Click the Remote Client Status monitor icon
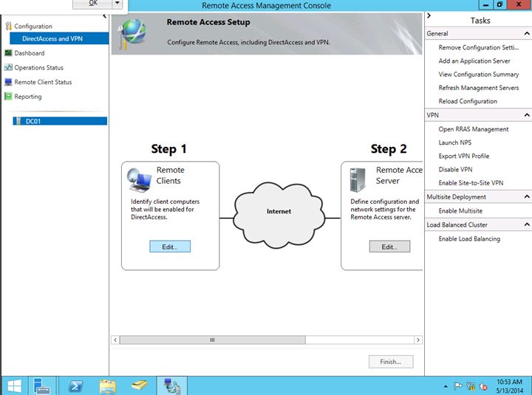 (8, 82)
